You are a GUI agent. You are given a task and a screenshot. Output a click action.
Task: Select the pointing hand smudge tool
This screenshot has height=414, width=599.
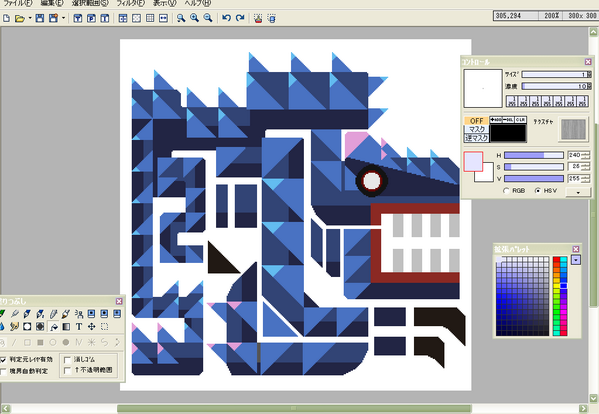15,327
